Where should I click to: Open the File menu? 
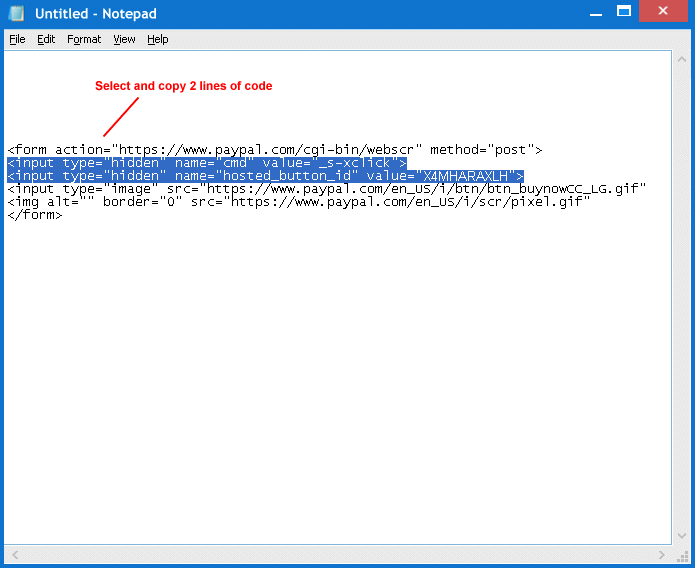point(17,39)
